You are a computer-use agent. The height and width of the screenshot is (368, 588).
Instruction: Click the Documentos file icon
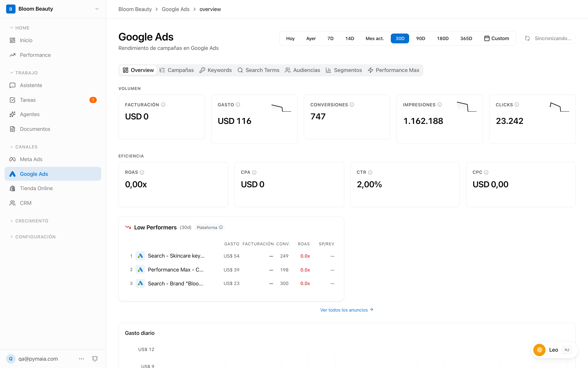[12, 129]
